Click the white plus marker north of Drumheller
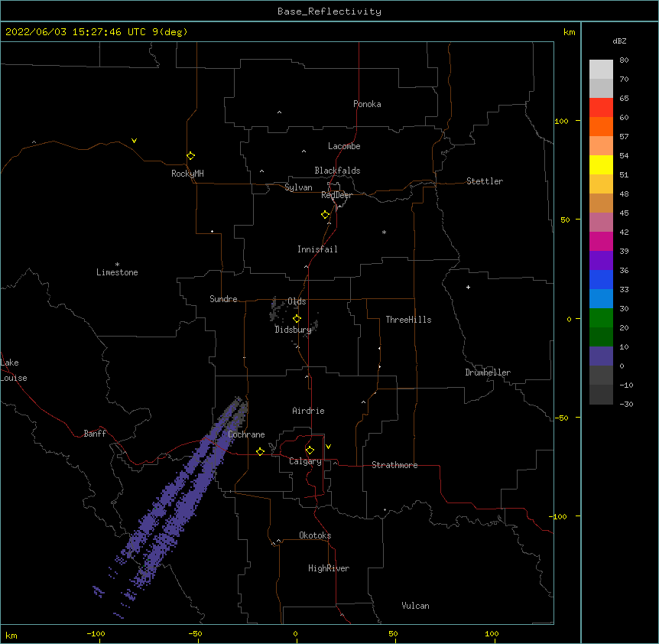The image size is (659, 644). [468, 287]
